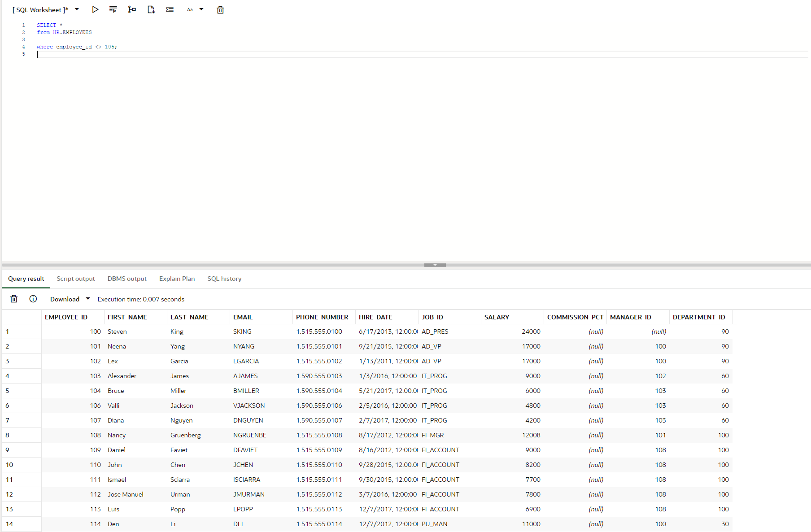Click the first name cell 'Daniel'
Image resolution: width=811 pixels, height=532 pixels.
135,450
